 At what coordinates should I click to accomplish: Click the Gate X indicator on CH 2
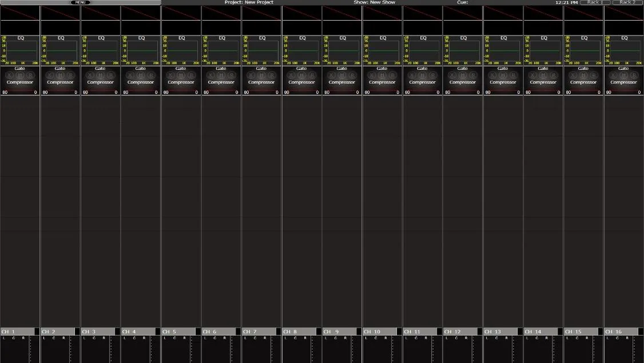tap(50, 76)
